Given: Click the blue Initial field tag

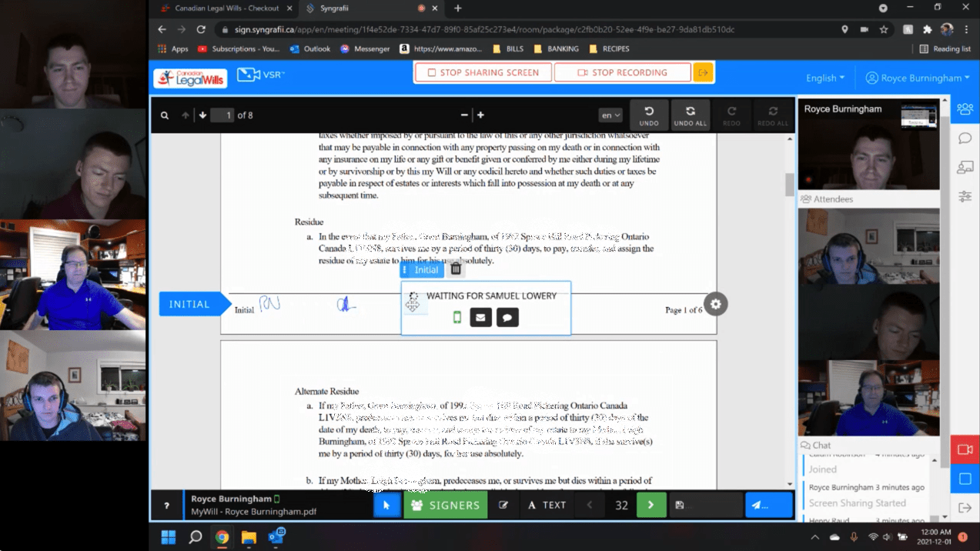Looking at the screenshot, I should 422,270.
